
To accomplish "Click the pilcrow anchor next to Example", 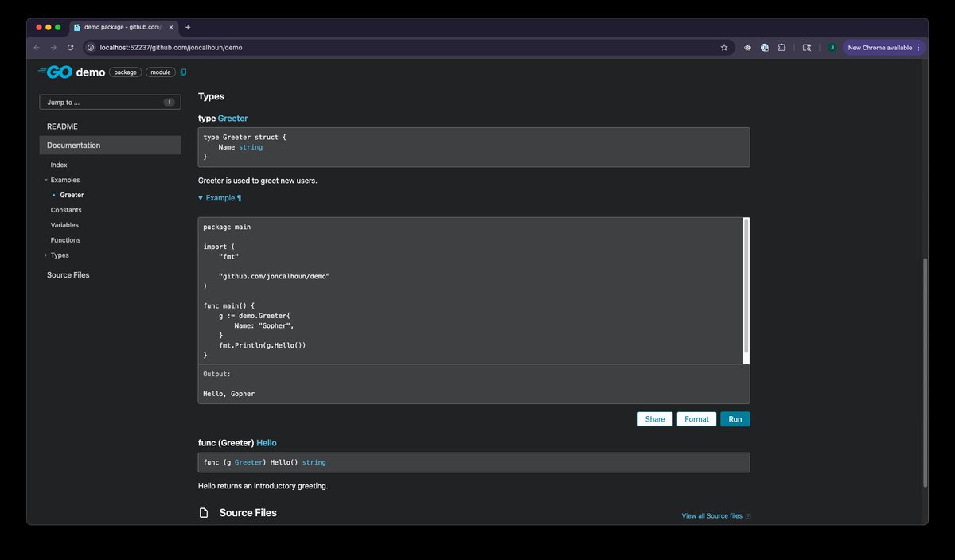I will coord(239,198).
